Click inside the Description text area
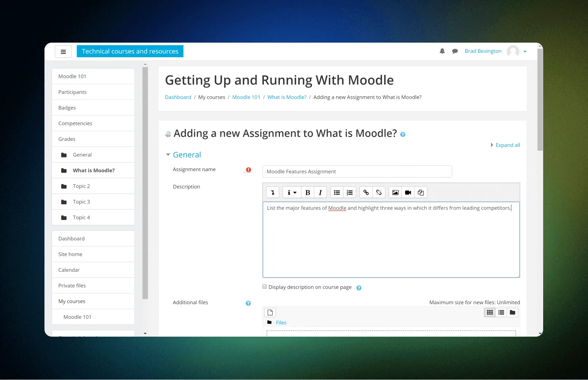This screenshot has width=588, height=380. pos(391,240)
